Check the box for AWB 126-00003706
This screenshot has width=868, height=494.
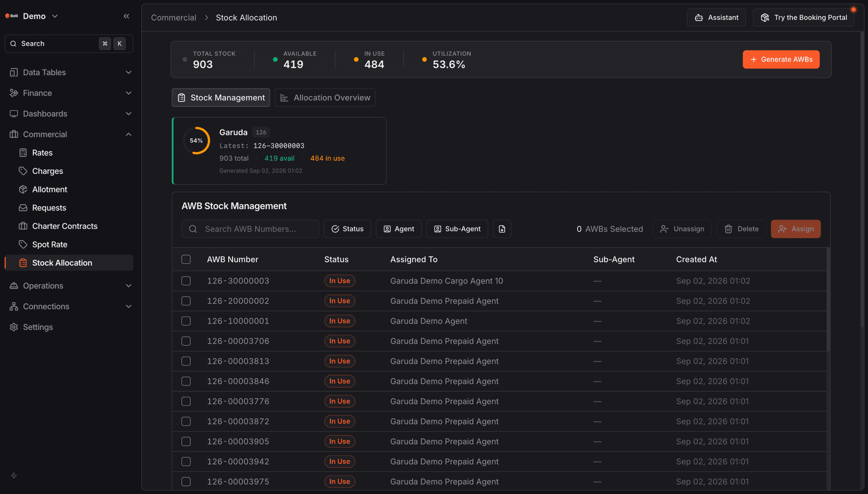click(x=186, y=341)
